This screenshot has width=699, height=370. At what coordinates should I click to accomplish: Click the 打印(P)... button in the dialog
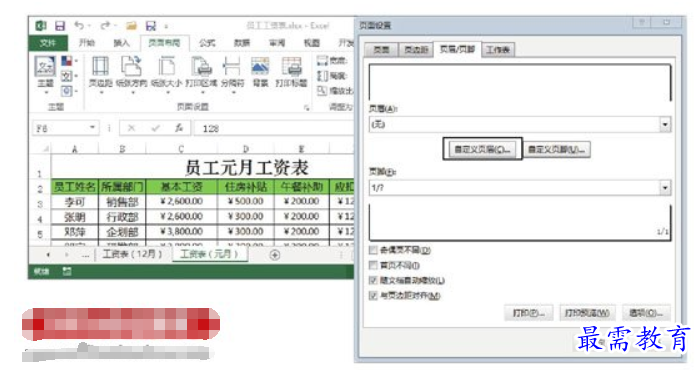tap(529, 313)
